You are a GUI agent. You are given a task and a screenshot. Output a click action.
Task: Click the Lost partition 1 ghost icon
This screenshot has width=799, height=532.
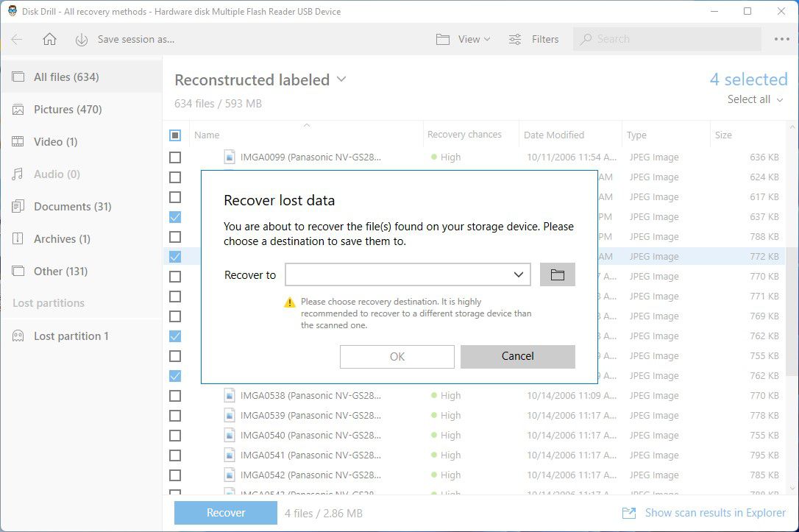coord(18,336)
